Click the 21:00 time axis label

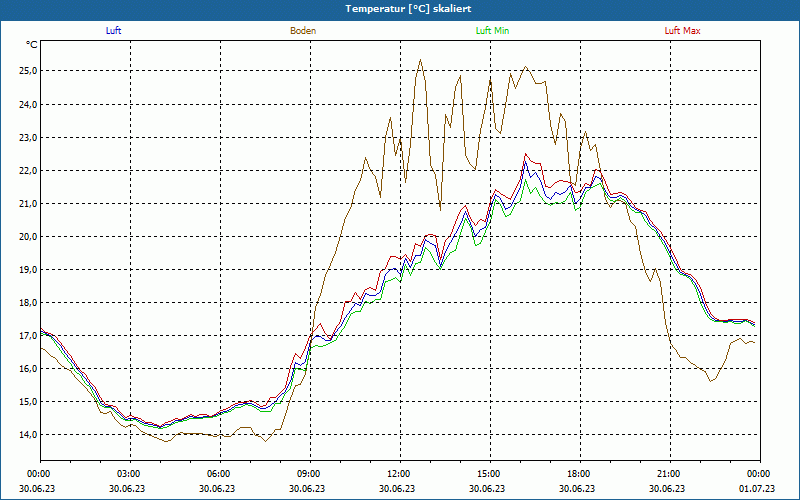tap(667, 474)
